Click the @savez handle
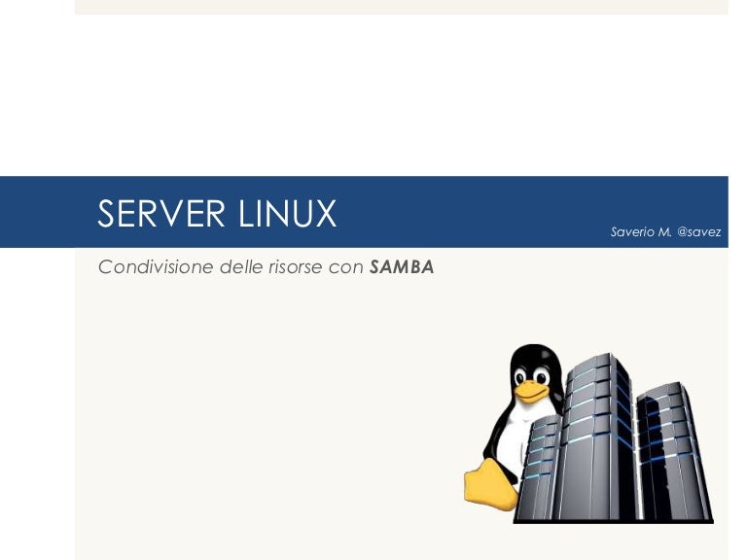Screen dimensions: 747x560 click(x=698, y=232)
